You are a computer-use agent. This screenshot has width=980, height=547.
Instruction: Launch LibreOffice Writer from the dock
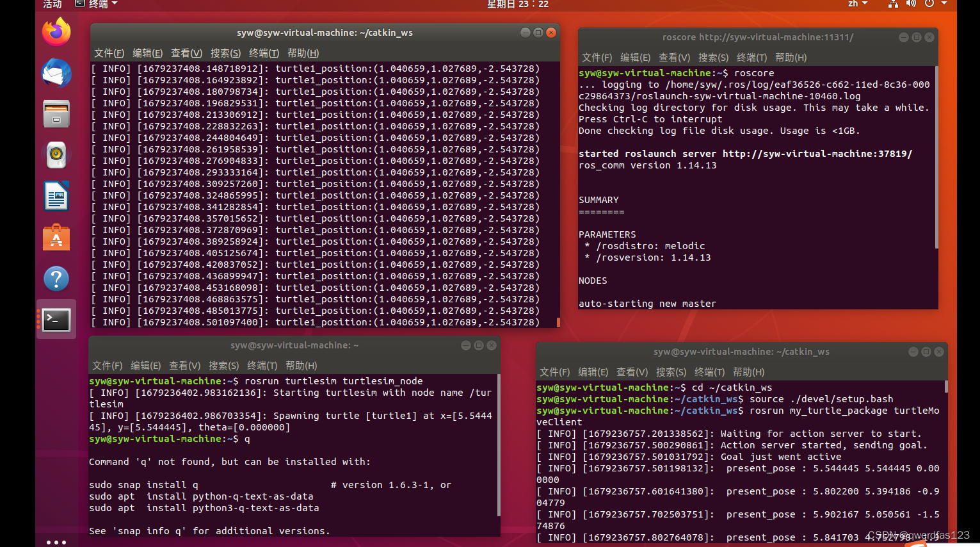click(56, 196)
